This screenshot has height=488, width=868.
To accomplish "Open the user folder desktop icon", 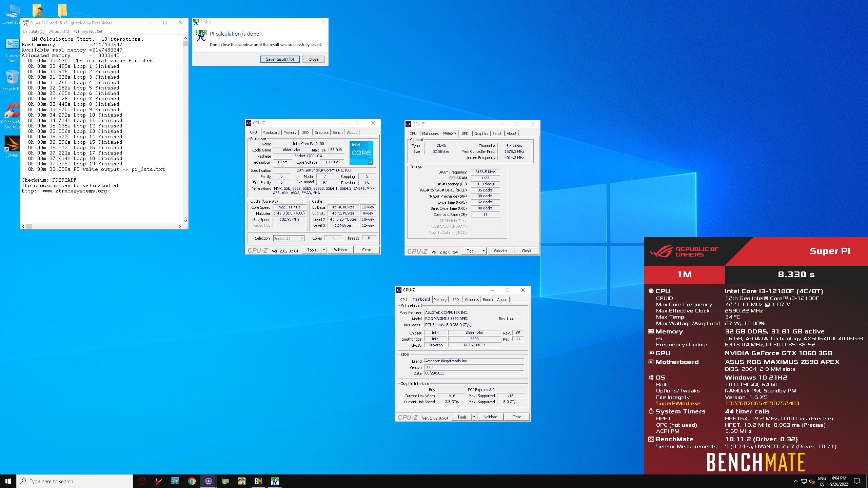I will [38, 11].
